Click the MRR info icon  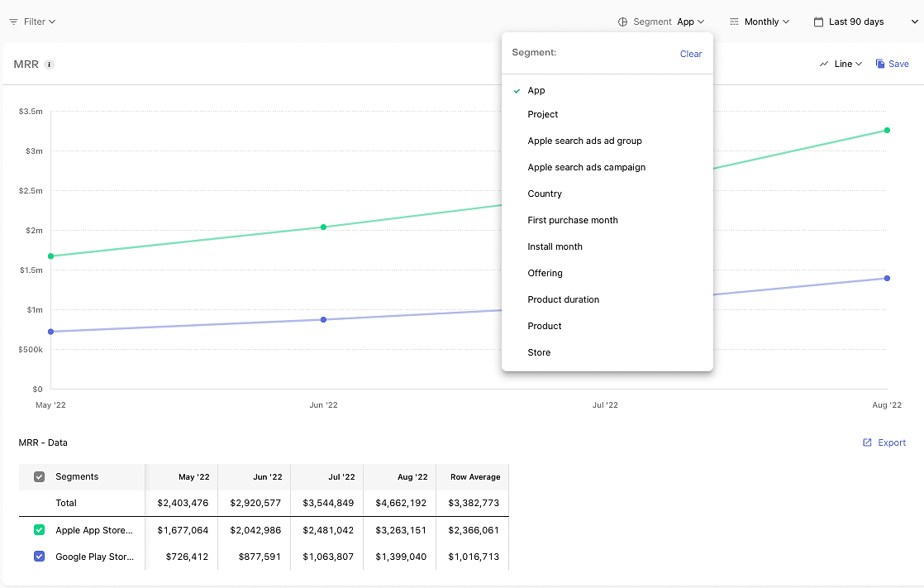pos(50,65)
